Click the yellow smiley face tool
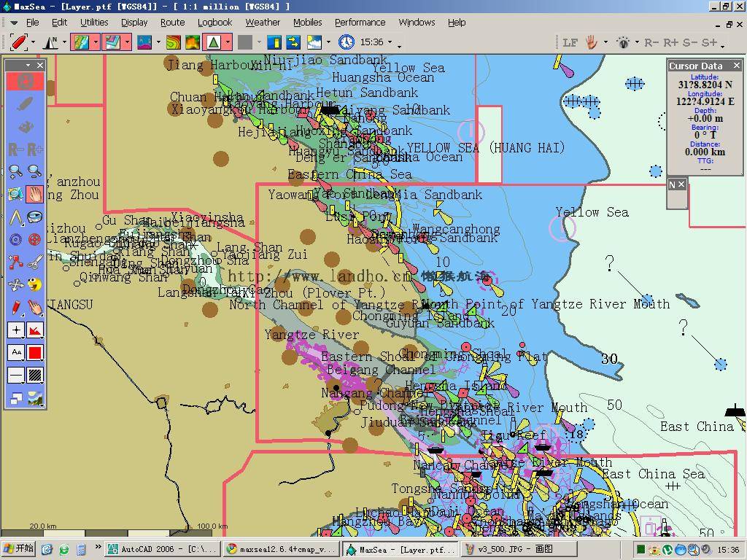 (x=35, y=285)
